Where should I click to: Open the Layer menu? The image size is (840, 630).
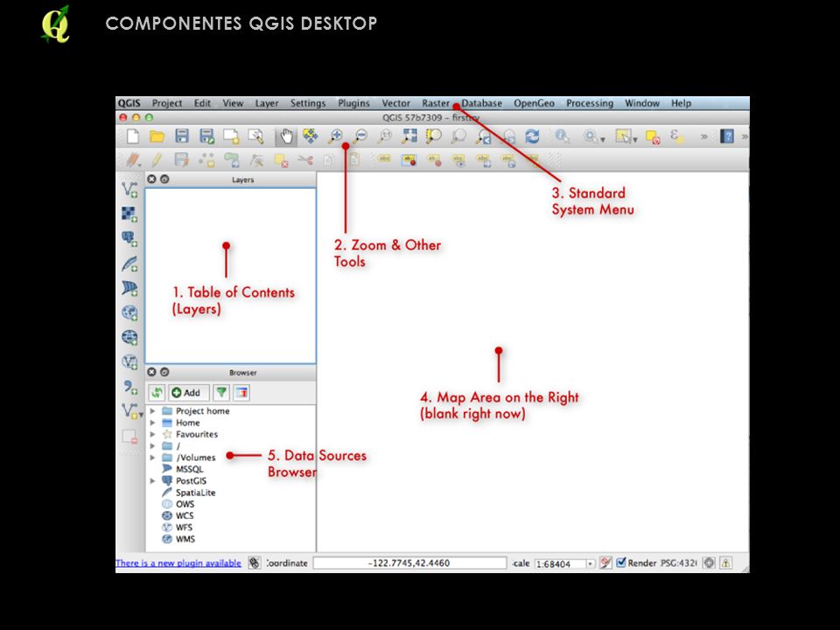pos(266,103)
